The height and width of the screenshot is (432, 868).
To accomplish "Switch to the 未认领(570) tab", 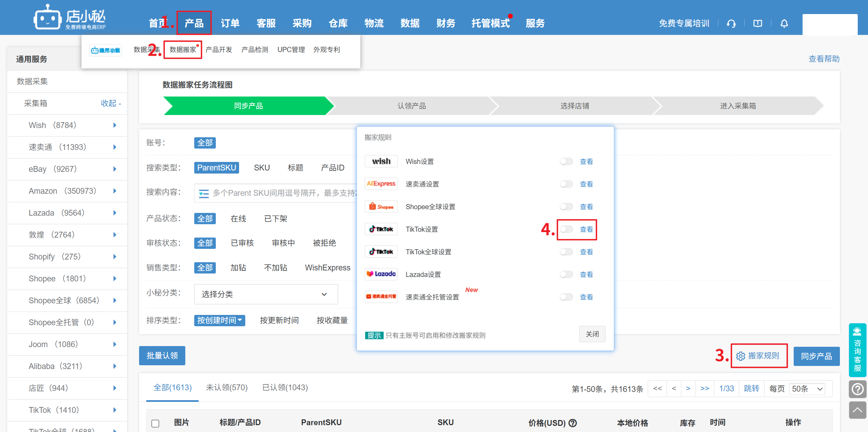I will (x=226, y=387).
